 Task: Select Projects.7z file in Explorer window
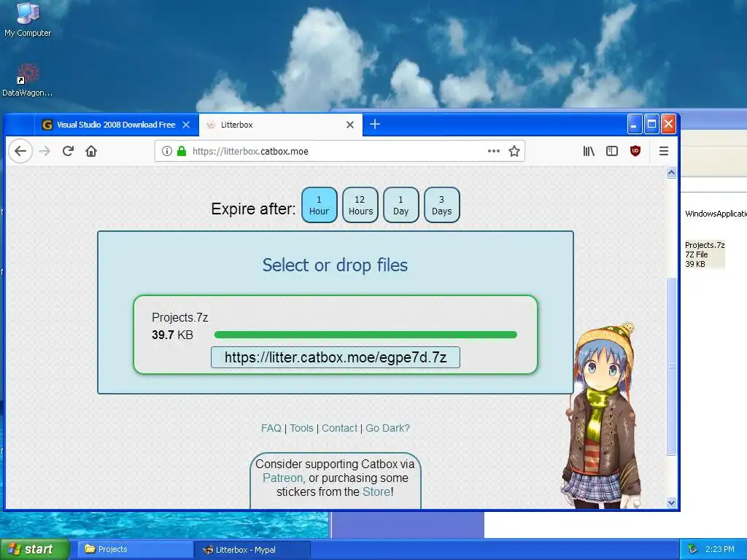[704, 254]
